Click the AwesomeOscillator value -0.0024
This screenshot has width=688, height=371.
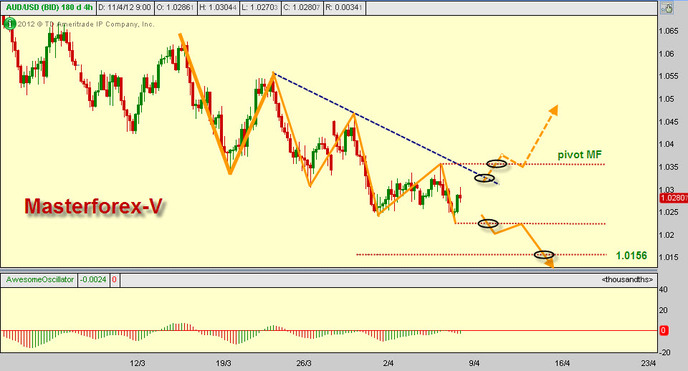(x=94, y=280)
